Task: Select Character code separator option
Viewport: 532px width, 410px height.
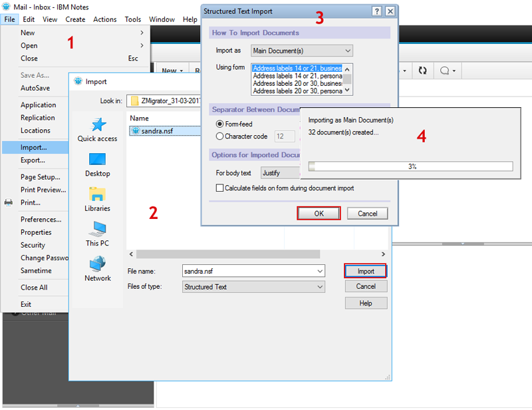Action: 219,136
